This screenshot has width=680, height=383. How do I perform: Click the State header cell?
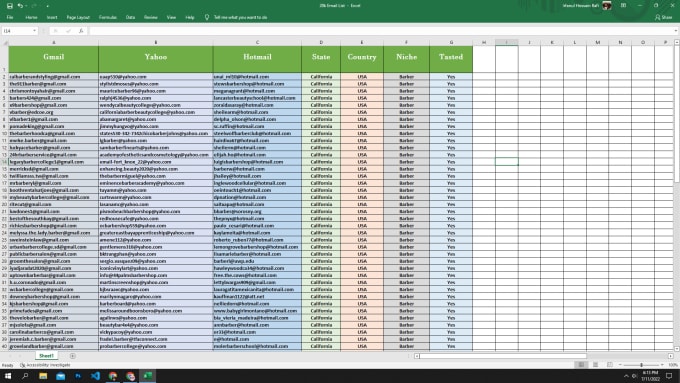point(321,59)
